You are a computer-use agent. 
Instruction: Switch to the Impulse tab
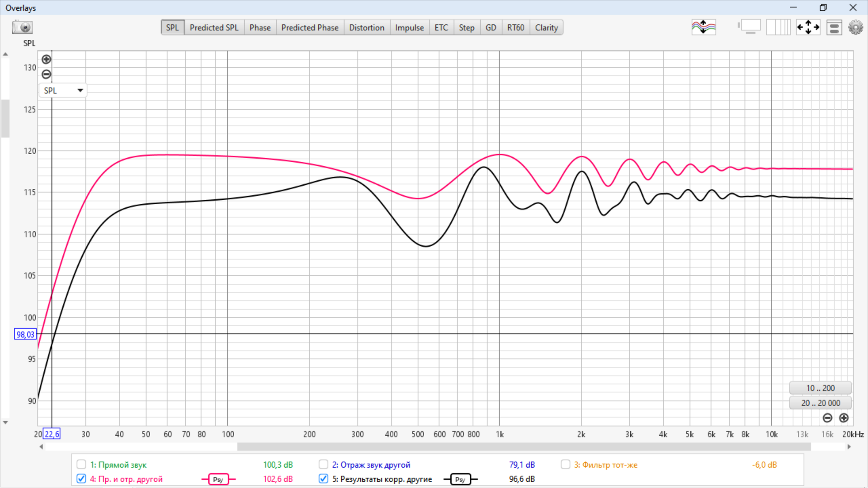pyautogui.click(x=409, y=28)
